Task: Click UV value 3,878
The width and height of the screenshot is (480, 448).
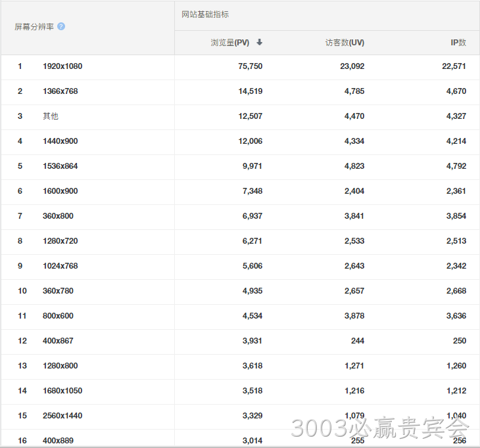Action: [354, 315]
